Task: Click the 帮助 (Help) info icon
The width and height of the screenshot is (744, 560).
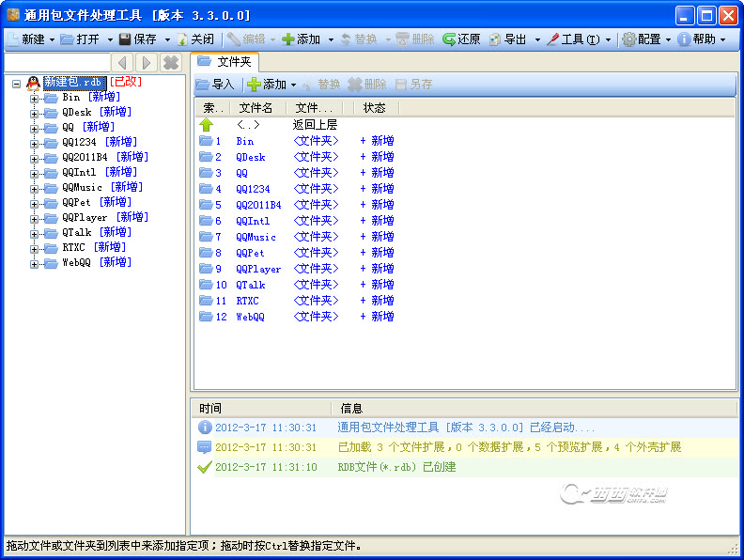Action: pyautogui.click(x=683, y=39)
